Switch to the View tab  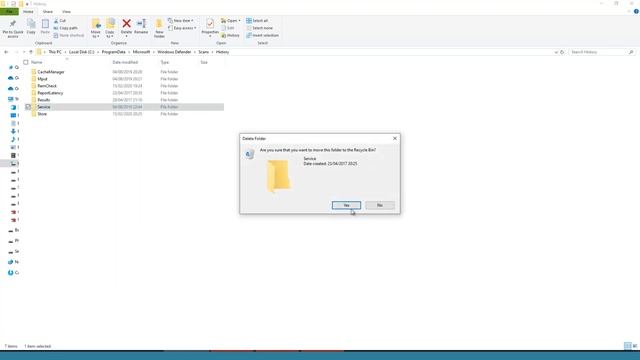pyautogui.click(x=66, y=11)
